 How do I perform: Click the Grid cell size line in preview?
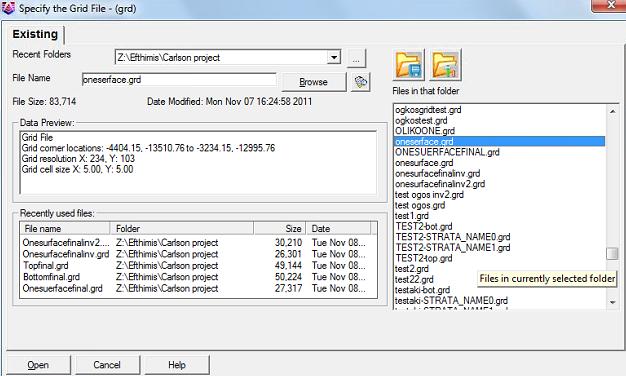click(x=77, y=169)
